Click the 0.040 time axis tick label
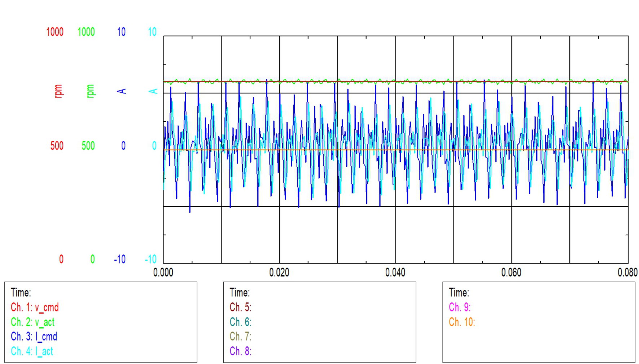This screenshot has width=639, height=364. coord(395,272)
